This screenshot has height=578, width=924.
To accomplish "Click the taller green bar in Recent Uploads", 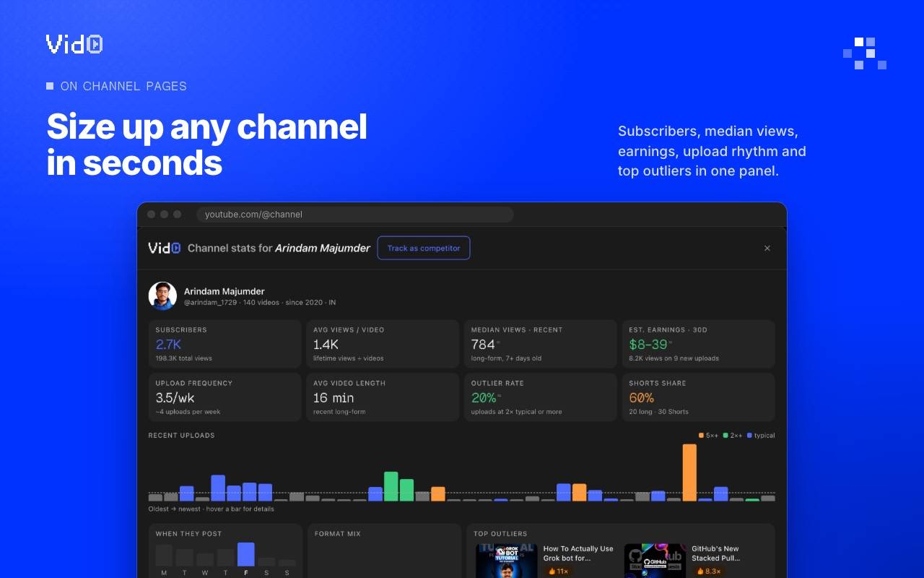I will coord(391,486).
